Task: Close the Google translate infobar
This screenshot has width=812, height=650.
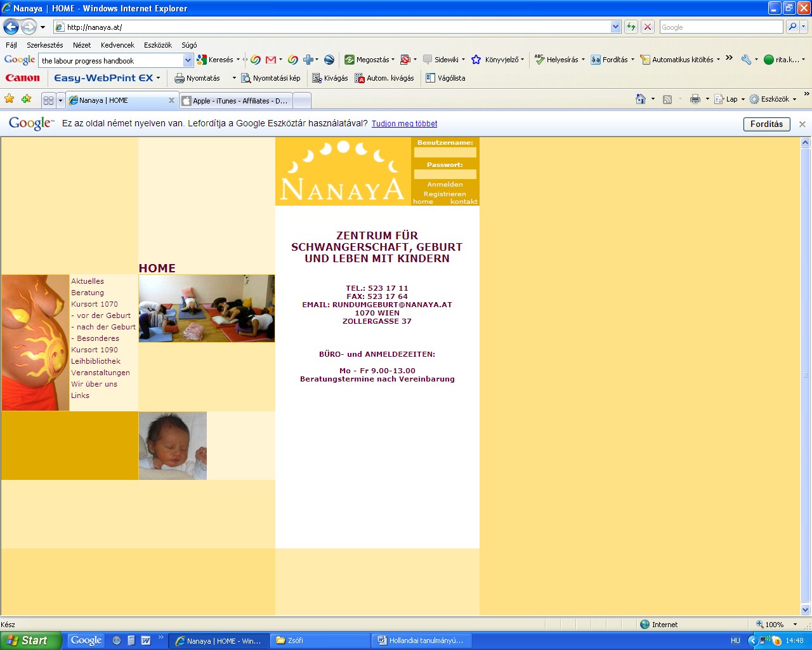Action: pyautogui.click(x=802, y=124)
